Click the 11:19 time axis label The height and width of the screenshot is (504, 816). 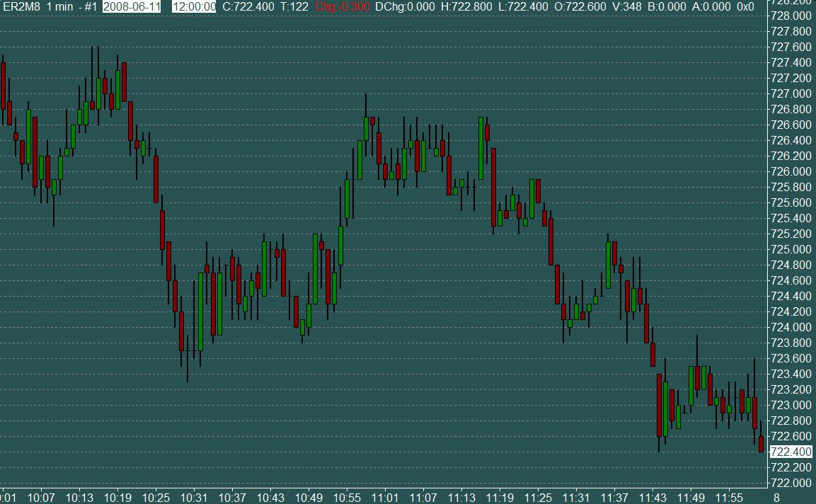[500, 498]
